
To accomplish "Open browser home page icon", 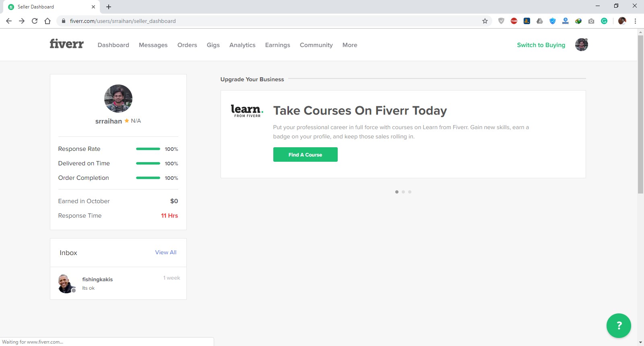I will coord(47,21).
